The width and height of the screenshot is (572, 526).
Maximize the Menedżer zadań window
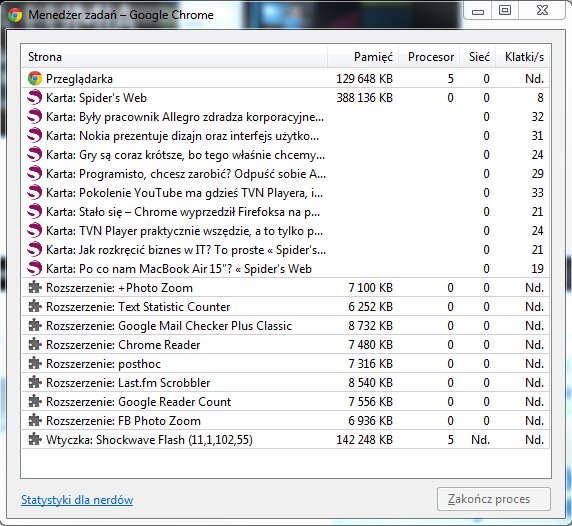point(505,10)
